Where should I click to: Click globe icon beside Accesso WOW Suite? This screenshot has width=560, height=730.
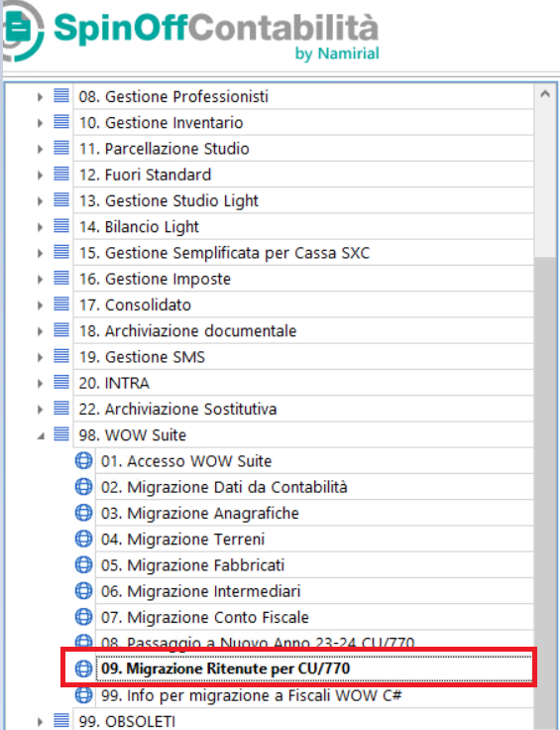pos(83,461)
